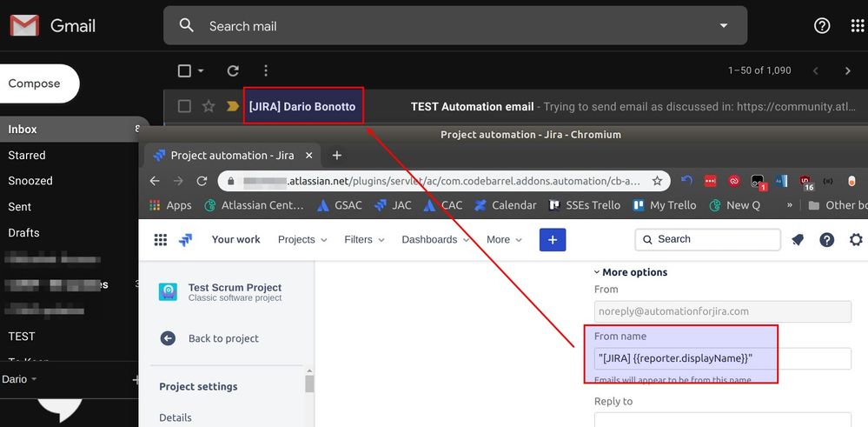Open GSAC bookmark
Screen dimensions: 868x427
tap(340, 205)
